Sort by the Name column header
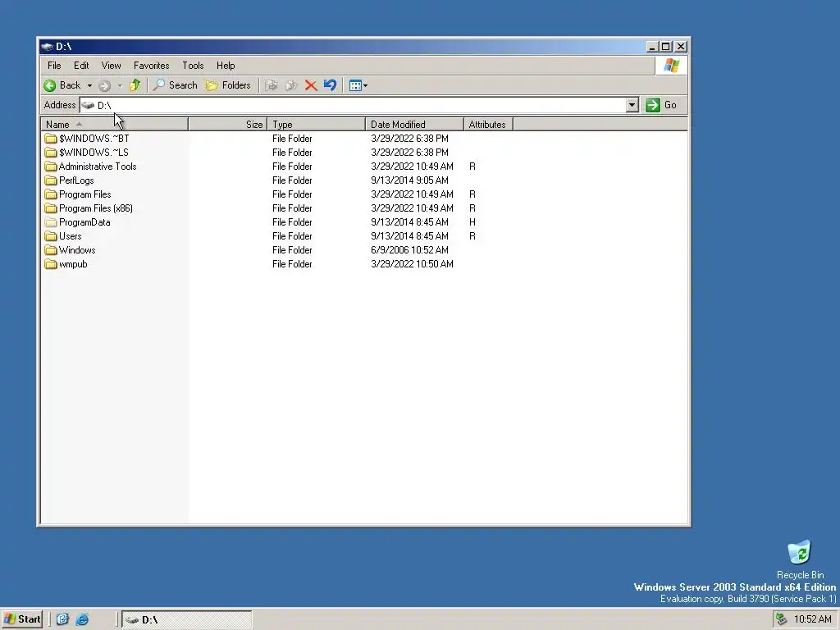Image resolution: width=840 pixels, height=630 pixels. 115,125
